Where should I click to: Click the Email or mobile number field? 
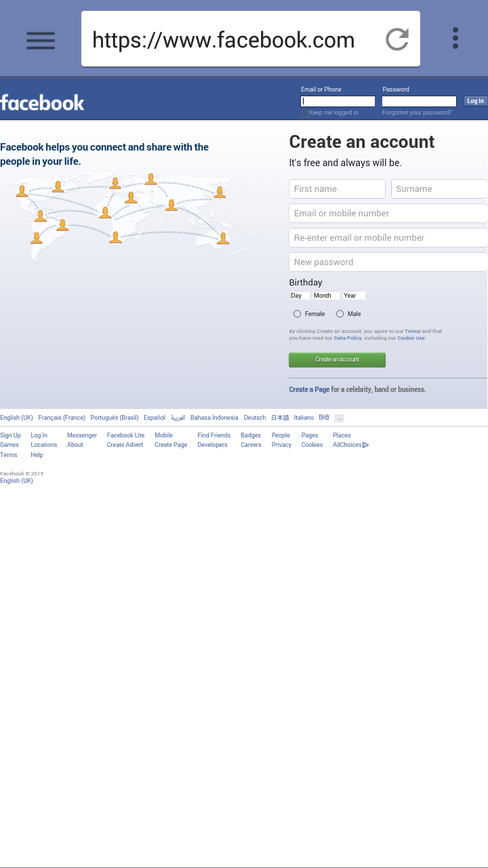[x=388, y=213]
